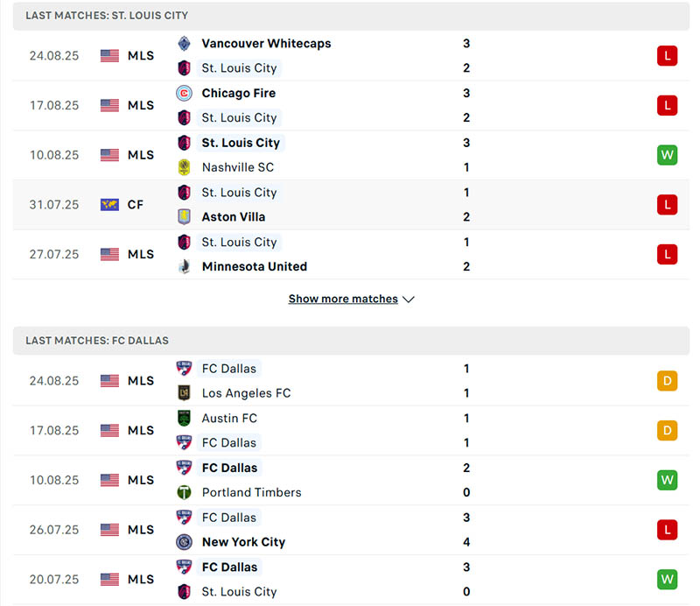This screenshot has width=700, height=606.
Task: Select the Los Angeles FC logo
Action: coord(185,393)
